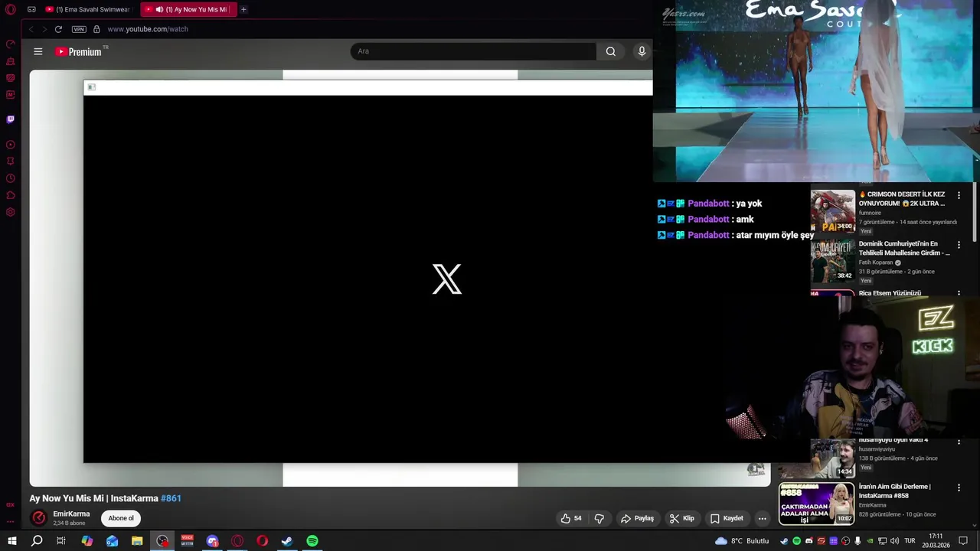
Task: Open 'Dominik Cumhuriyeti'nin En' video title
Action: click(904, 248)
